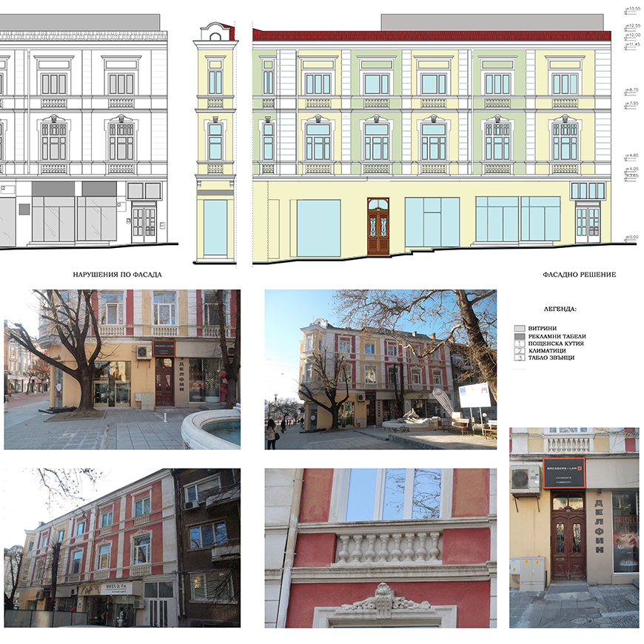
Task: Click the КЛИМАТИЦИ legend label
Action: [547, 351]
